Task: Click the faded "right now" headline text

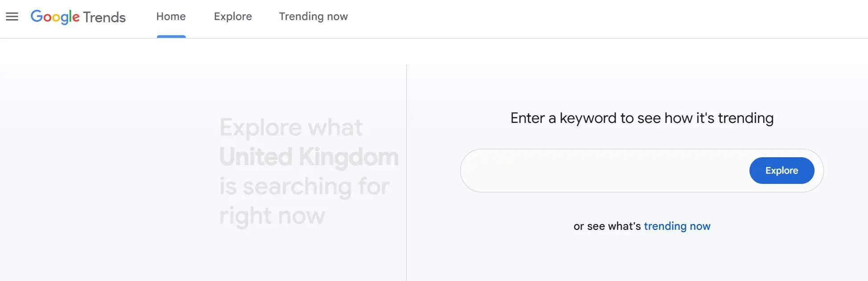Action: (x=272, y=216)
